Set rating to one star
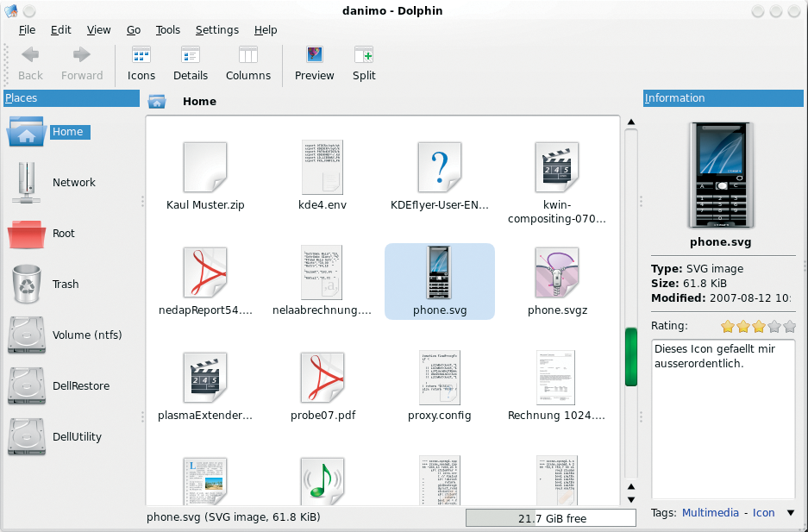The image size is (808, 532). pos(728,326)
